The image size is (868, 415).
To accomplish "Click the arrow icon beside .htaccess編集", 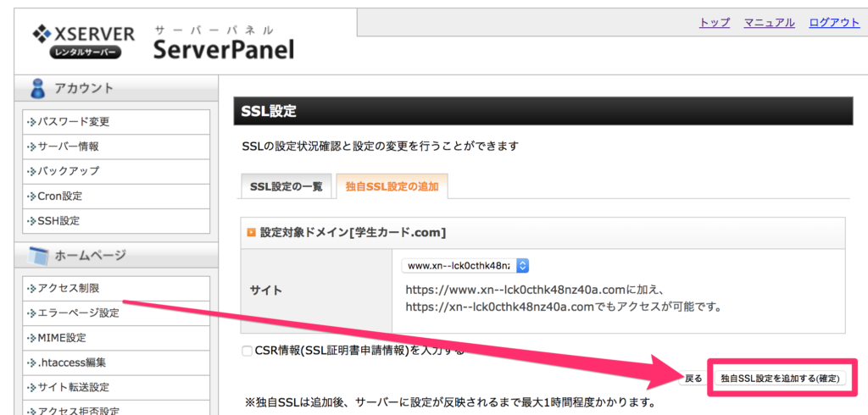I will pos(31,363).
